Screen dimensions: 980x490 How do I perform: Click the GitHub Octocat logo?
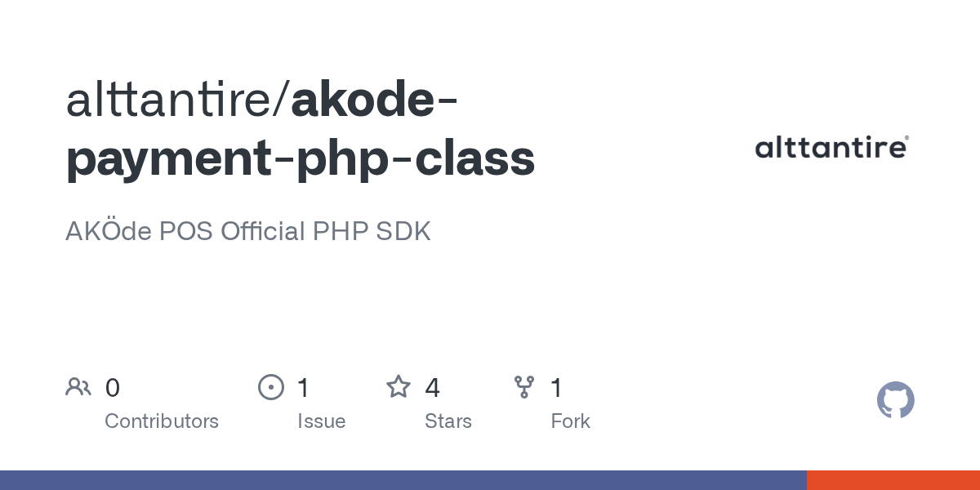tap(895, 400)
